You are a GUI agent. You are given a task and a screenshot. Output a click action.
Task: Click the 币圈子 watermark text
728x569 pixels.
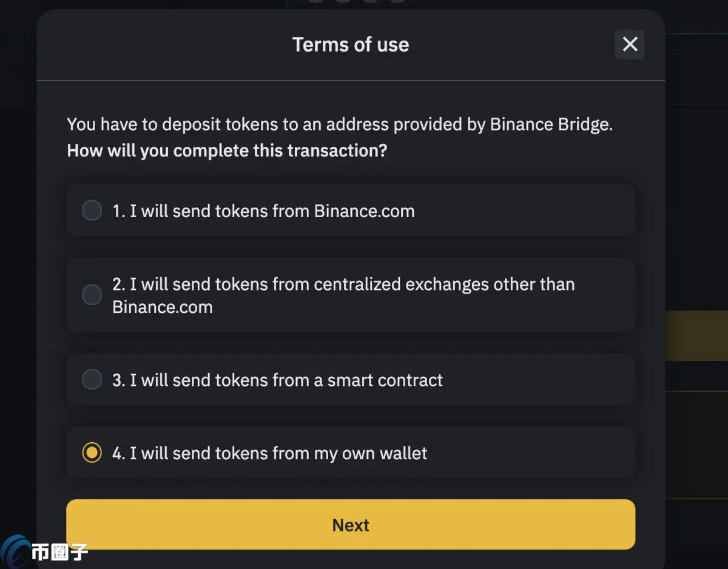click(x=59, y=553)
